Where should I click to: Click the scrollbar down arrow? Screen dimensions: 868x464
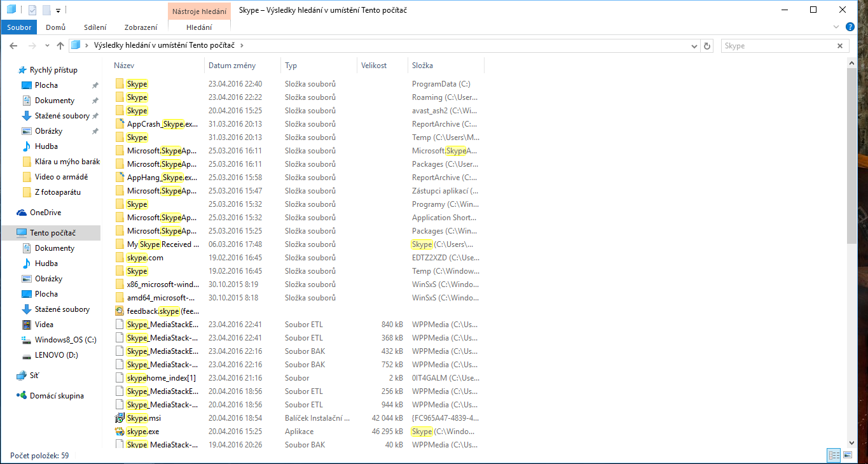(852, 443)
